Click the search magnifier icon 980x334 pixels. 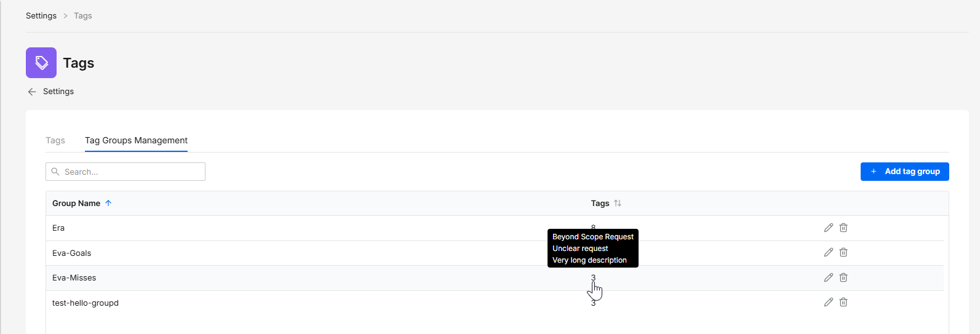[55, 172]
